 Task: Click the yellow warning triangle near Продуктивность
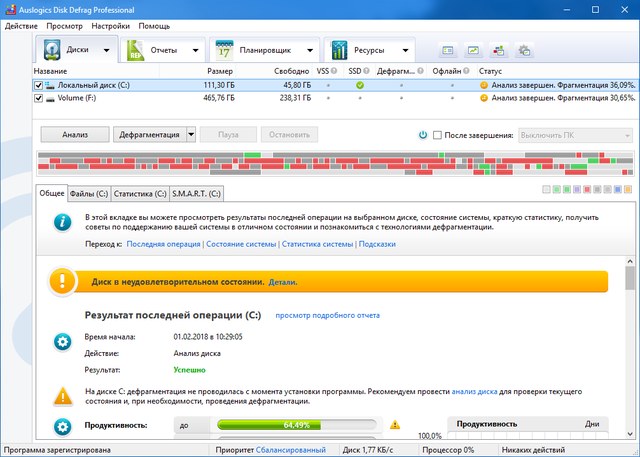click(394, 425)
